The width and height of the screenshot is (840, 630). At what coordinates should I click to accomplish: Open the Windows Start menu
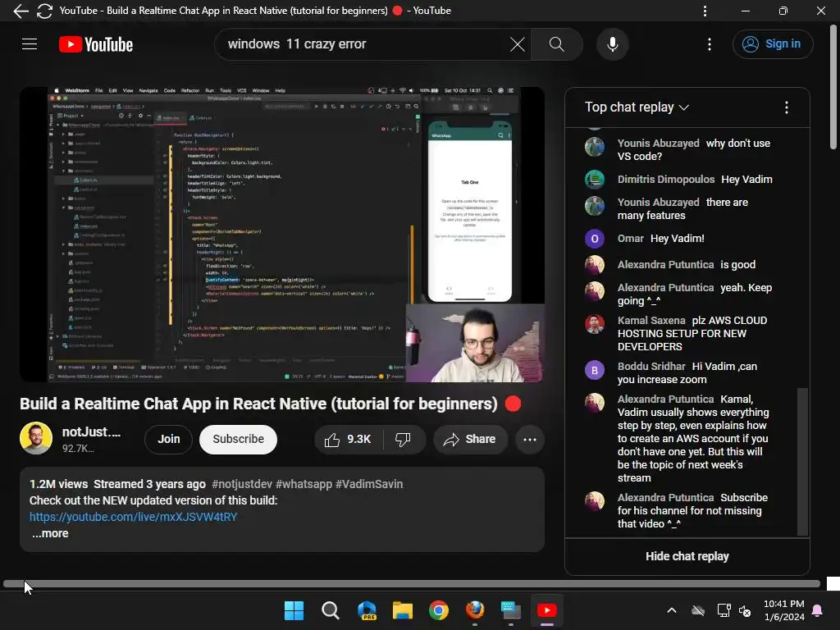(294, 610)
